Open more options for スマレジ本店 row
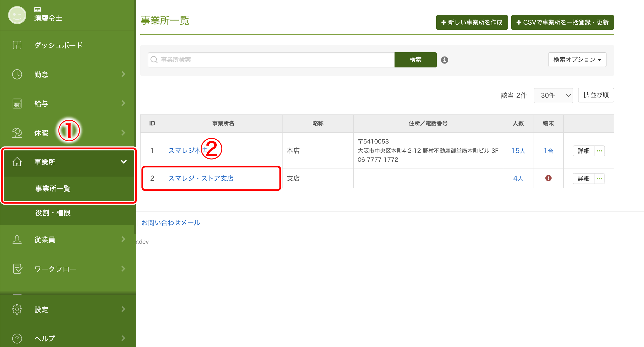This screenshot has width=644, height=347. click(x=599, y=151)
